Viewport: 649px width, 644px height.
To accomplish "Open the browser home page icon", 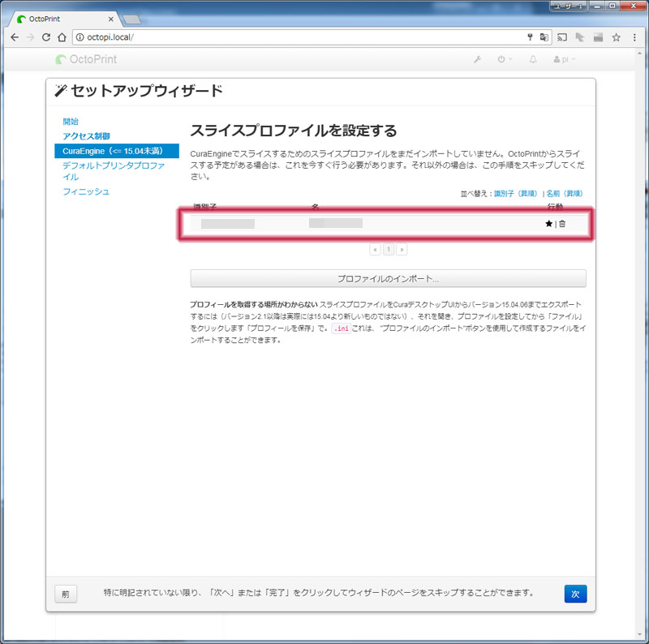I will (62, 37).
